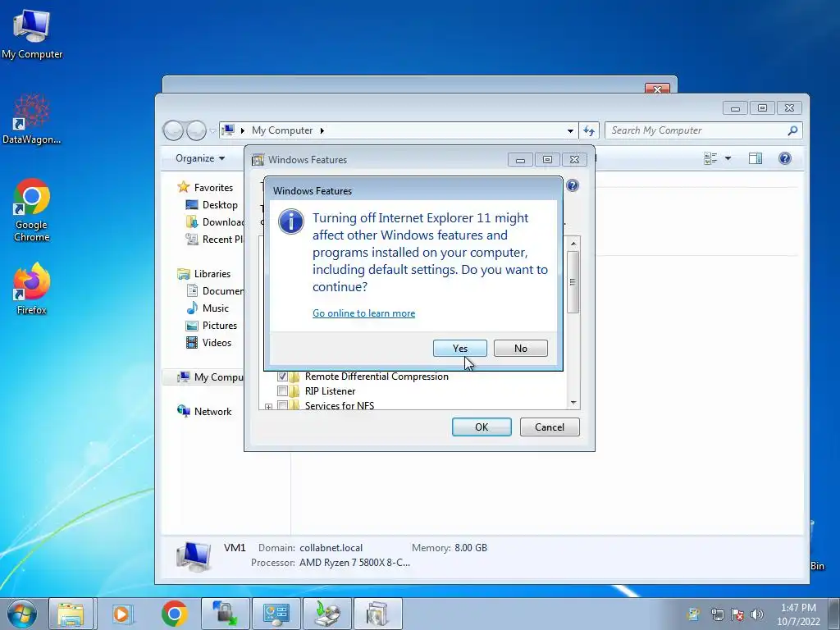Toggle Remote Differential Compression checkbox

click(x=282, y=376)
